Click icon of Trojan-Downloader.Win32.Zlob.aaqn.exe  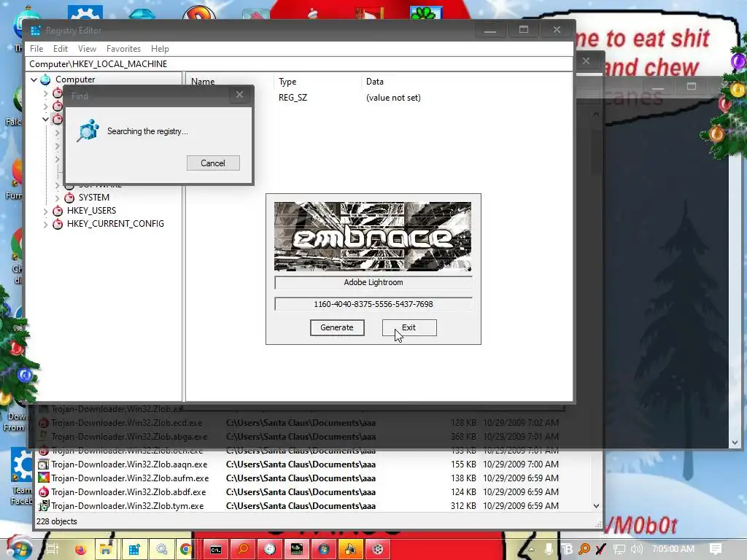click(x=43, y=464)
